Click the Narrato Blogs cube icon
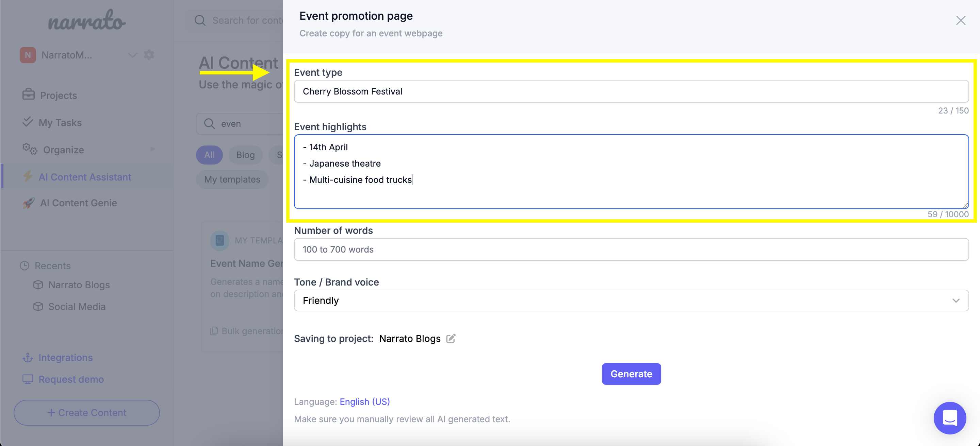This screenshot has width=980, height=446. click(x=38, y=285)
